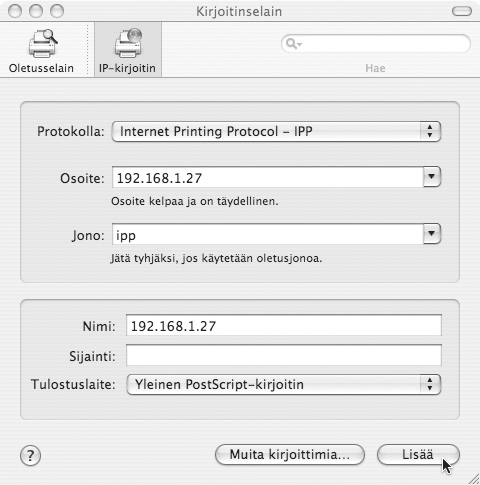Select the IP-kirjoitin toolbar icon
This screenshot has height=485, width=480.
click(x=128, y=51)
